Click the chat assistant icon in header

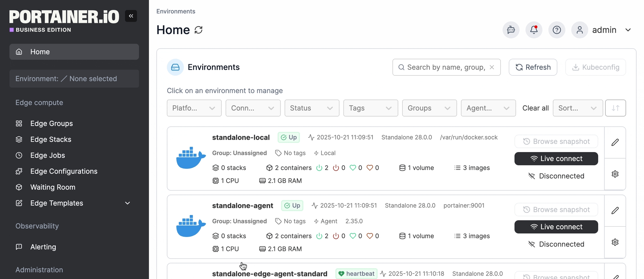[511, 30]
